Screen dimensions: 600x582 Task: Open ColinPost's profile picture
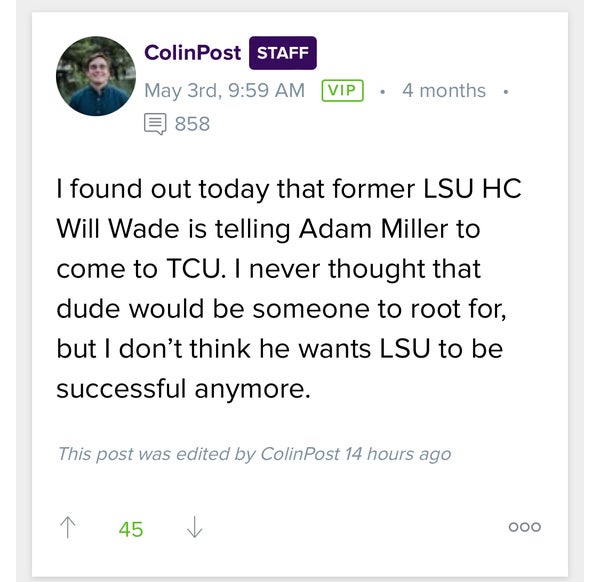click(x=96, y=76)
